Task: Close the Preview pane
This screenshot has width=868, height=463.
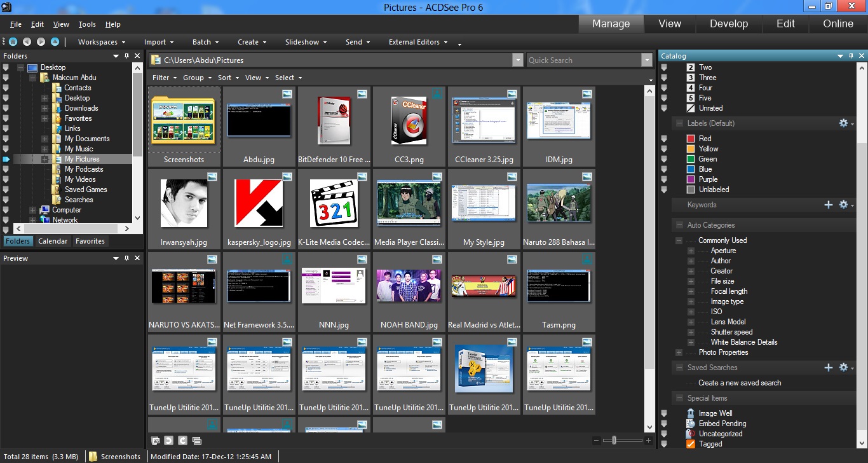Action: click(137, 258)
